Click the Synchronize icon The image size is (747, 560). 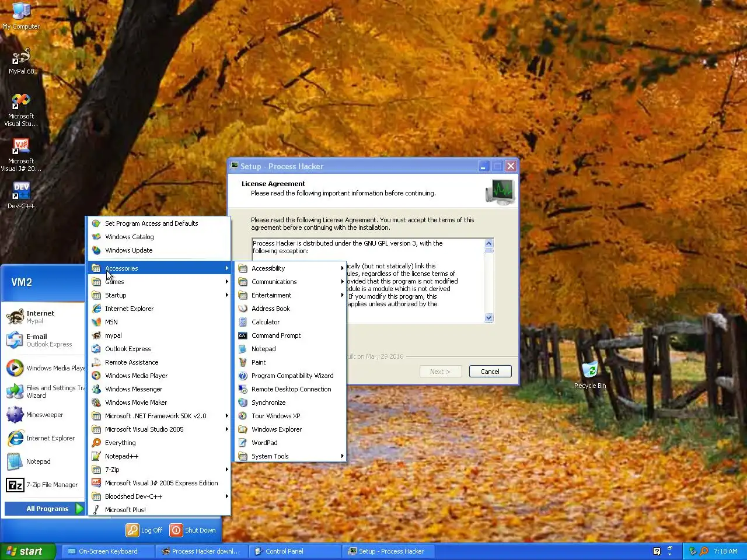coord(243,402)
